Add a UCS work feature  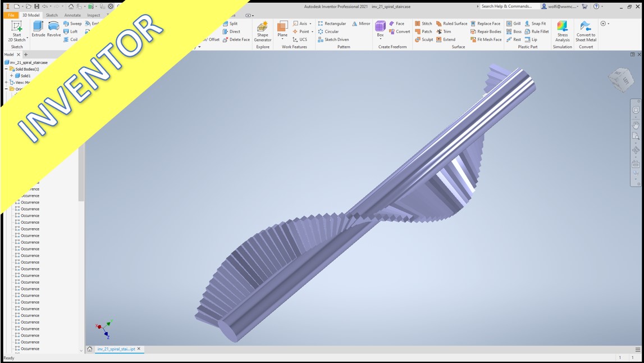pos(300,39)
